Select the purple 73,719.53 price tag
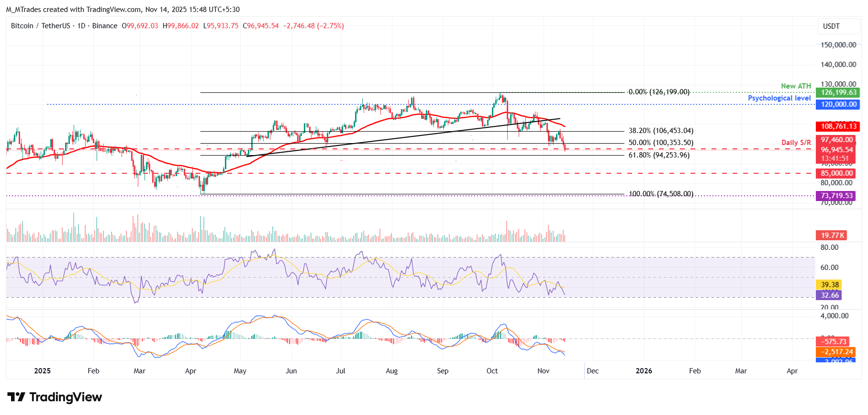 point(837,196)
